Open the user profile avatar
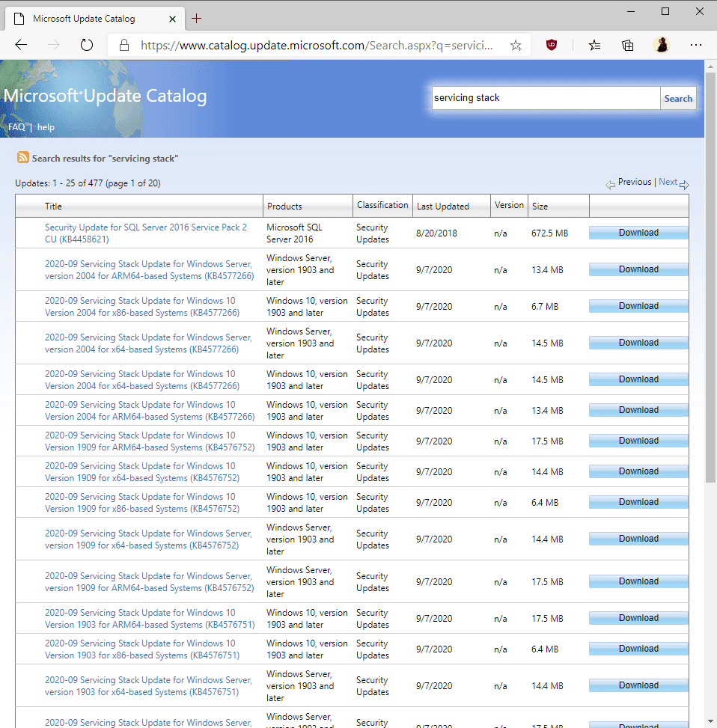This screenshot has width=717, height=728. pos(662,45)
